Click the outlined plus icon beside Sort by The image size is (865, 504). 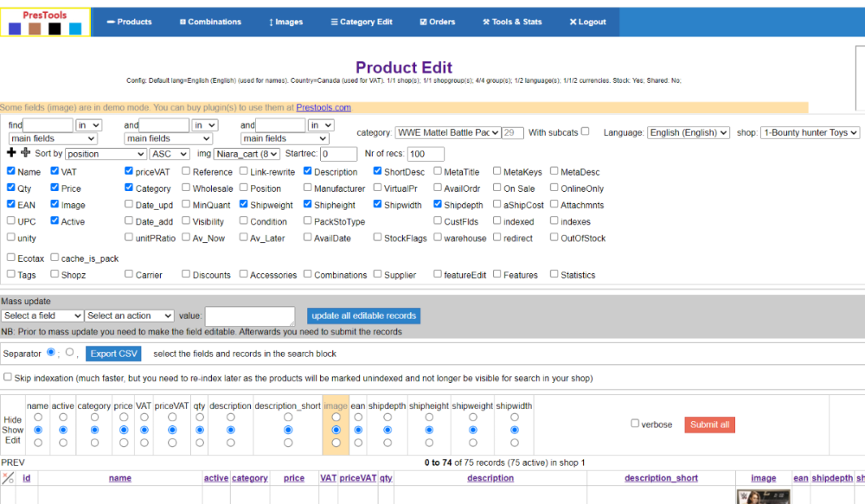coord(25,153)
